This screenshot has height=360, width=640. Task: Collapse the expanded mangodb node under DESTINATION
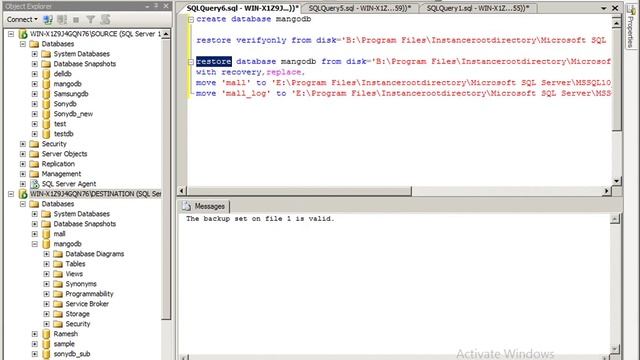click(35, 244)
